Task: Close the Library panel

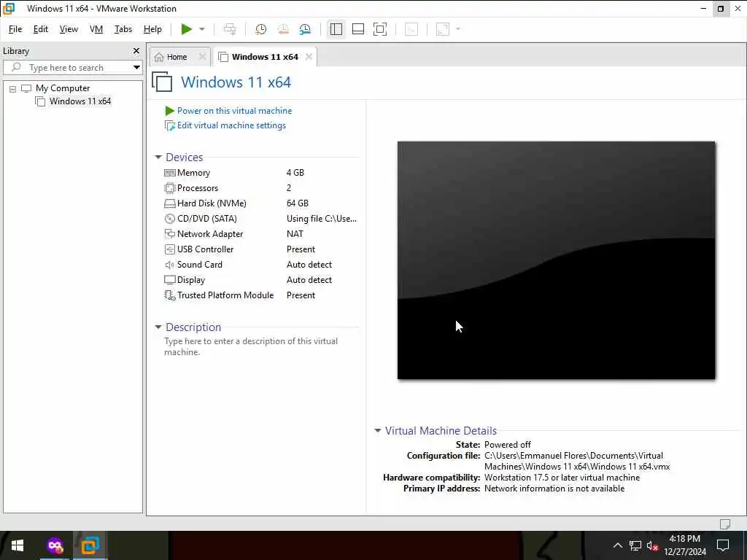Action: (136, 50)
